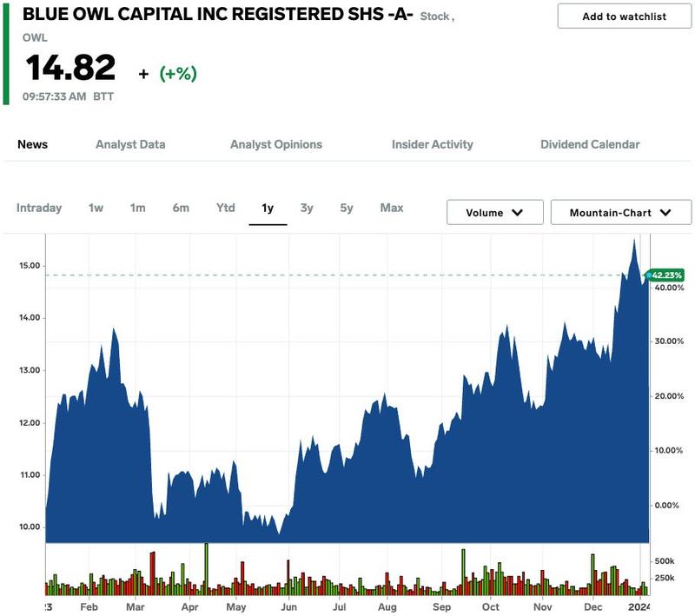Switch to the Analyst Data tab
The image size is (695, 616).
point(130,144)
